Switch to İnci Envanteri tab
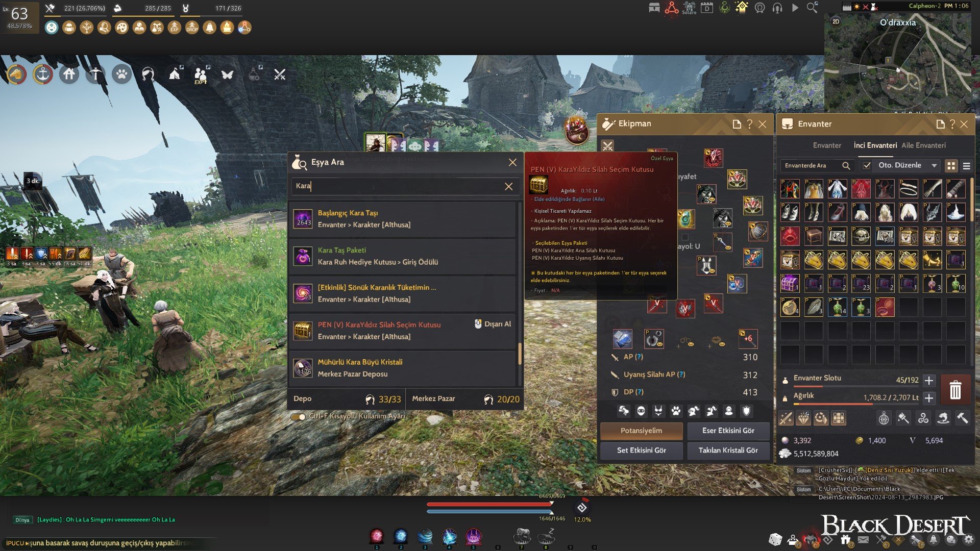This screenshot has height=551, width=980. [x=875, y=145]
